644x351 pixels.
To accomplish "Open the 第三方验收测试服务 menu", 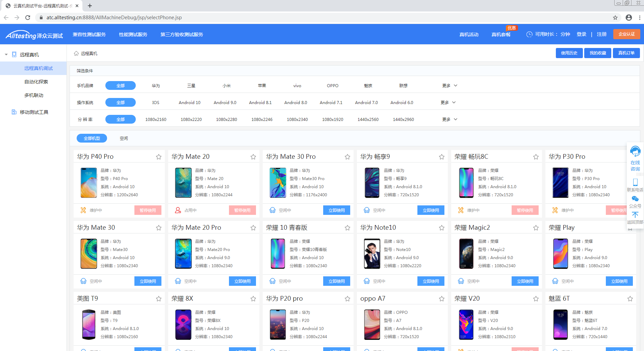I will (x=182, y=34).
